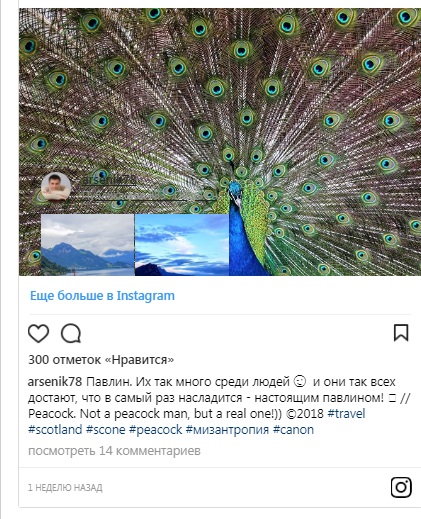Viewport: 421px width, 519px height.
Task: Open the #canon hashtag
Action: (x=293, y=429)
